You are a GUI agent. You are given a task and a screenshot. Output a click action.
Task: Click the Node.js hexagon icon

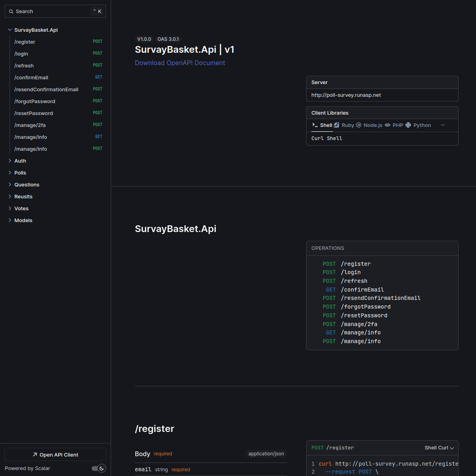point(359,125)
